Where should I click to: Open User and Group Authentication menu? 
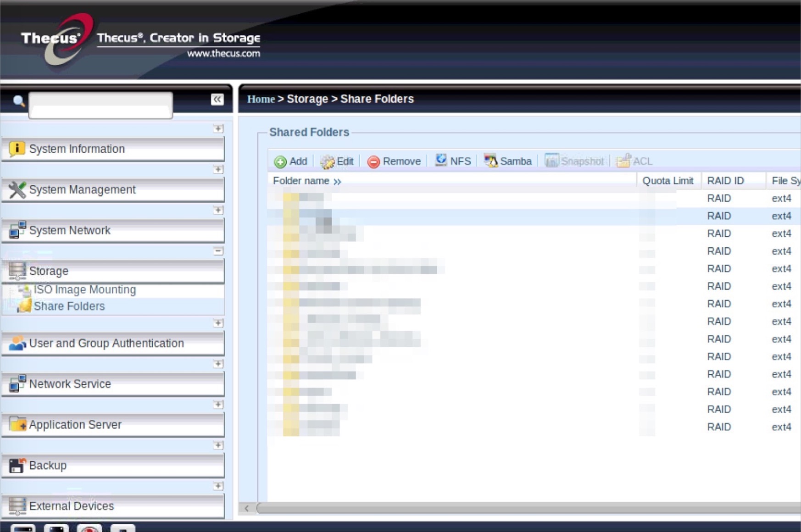106,344
